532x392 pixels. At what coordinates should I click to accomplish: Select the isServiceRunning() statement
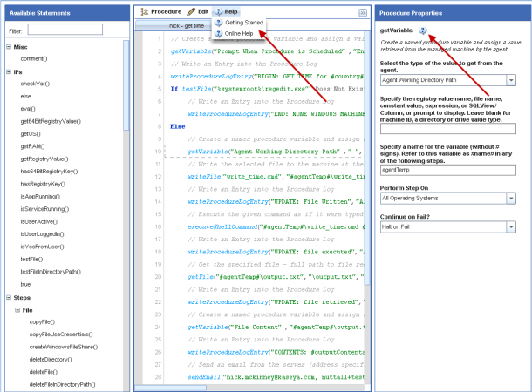click(44, 209)
